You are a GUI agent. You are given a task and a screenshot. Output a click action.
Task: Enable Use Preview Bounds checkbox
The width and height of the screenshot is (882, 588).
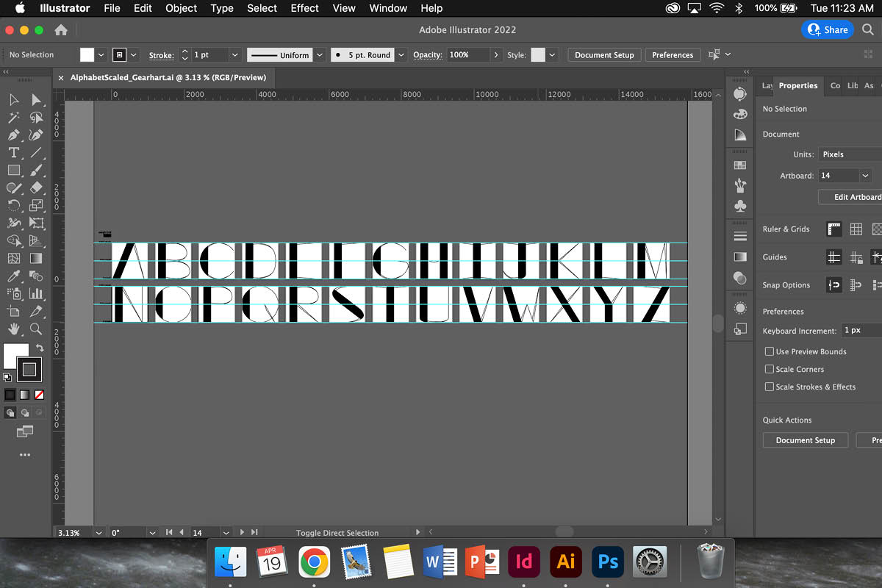click(770, 351)
